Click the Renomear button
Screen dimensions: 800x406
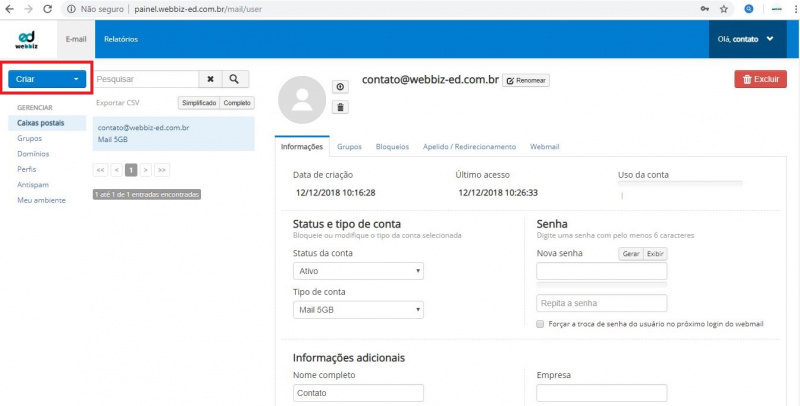click(526, 80)
